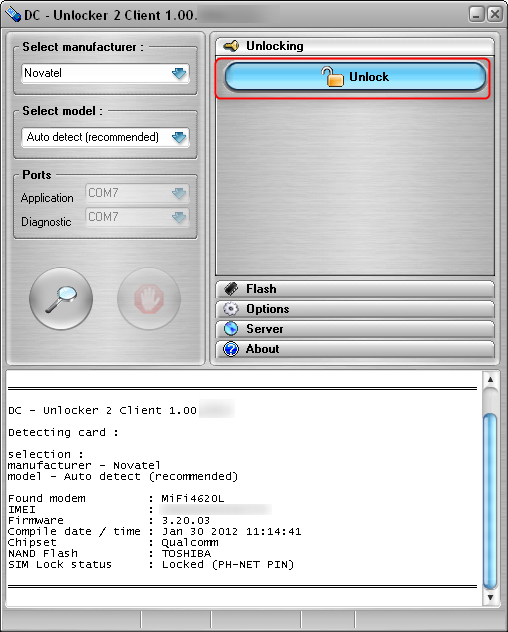Viewport: 508px width, 632px height.
Task: Click firmware version '3.20.03' in log
Action: (186, 520)
